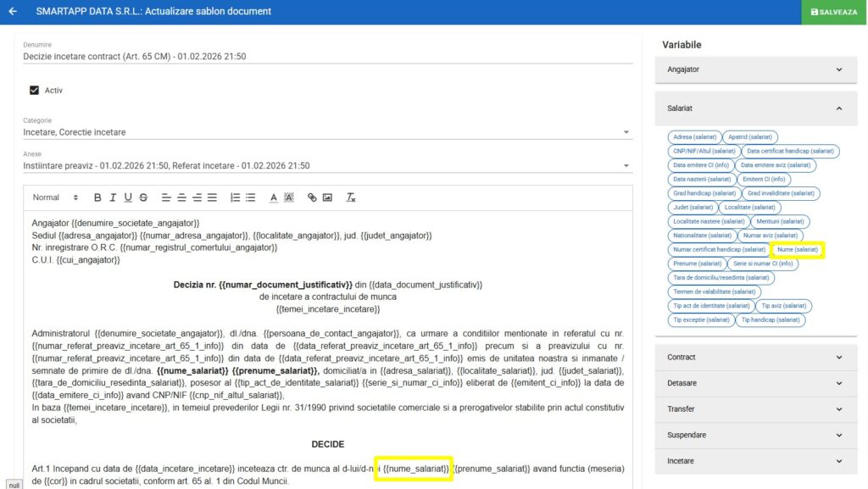This screenshot has width=868, height=489.
Task: Clear text formatting
Action: [x=351, y=197]
